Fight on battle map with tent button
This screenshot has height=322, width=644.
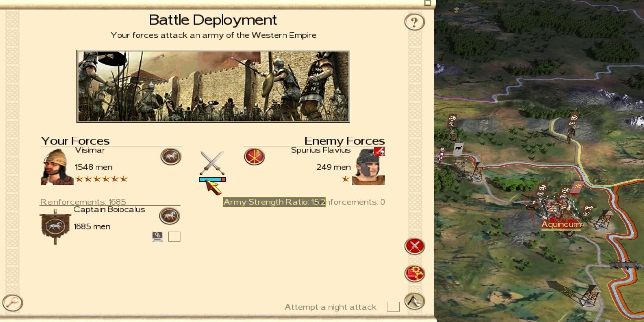[x=415, y=301]
